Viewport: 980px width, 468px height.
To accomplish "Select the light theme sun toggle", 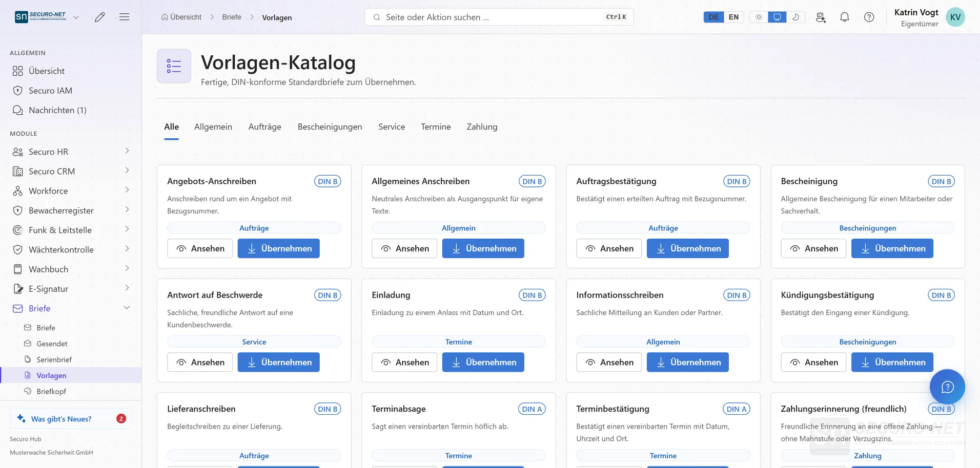I will tap(759, 17).
